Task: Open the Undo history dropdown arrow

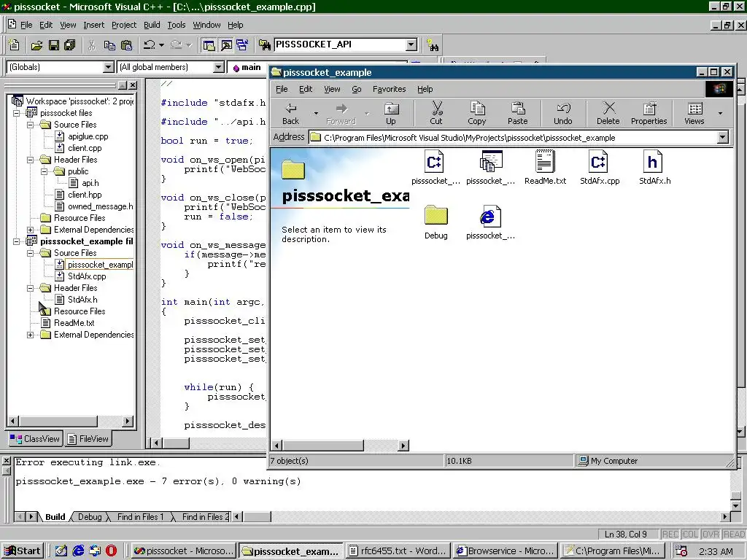Action: click(161, 45)
